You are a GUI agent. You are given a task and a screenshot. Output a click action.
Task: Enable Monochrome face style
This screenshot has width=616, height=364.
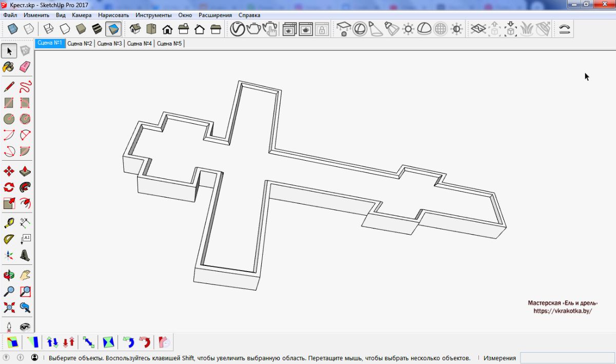point(113,29)
